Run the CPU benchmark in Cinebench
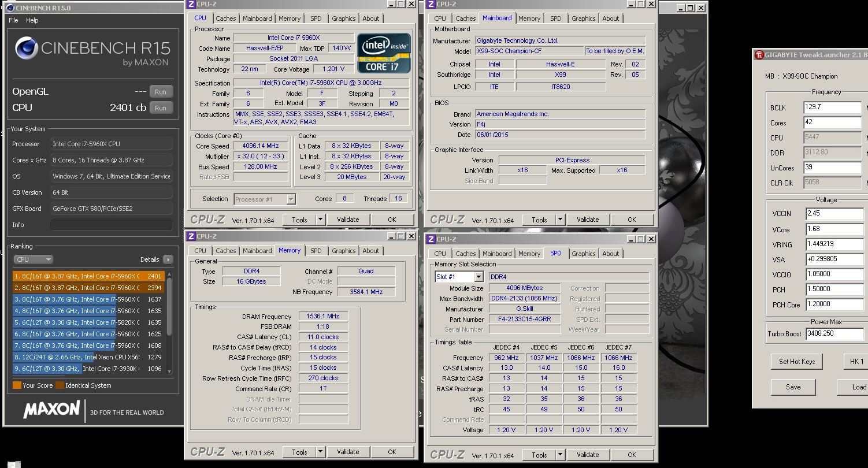This screenshot has width=868, height=468. (161, 108)
